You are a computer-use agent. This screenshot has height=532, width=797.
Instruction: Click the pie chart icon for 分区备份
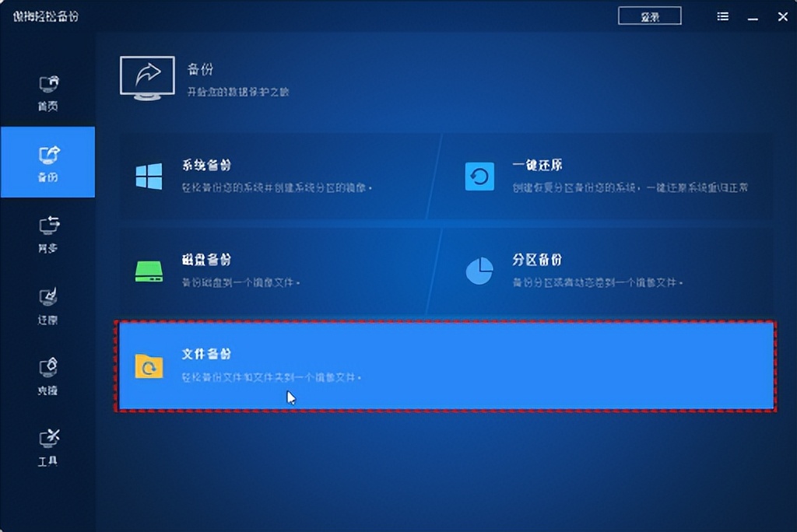pos(480,270)
